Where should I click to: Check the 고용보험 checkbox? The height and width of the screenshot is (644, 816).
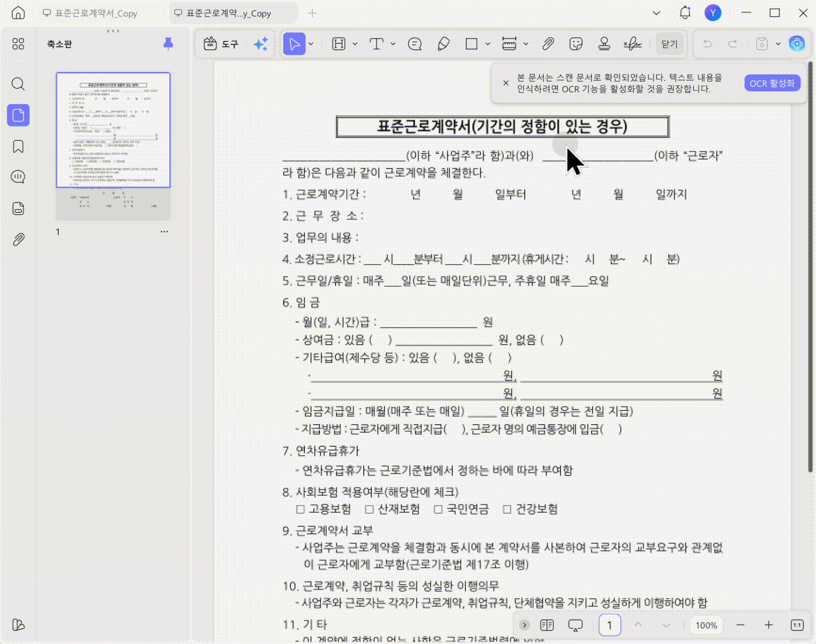point(300,510)
